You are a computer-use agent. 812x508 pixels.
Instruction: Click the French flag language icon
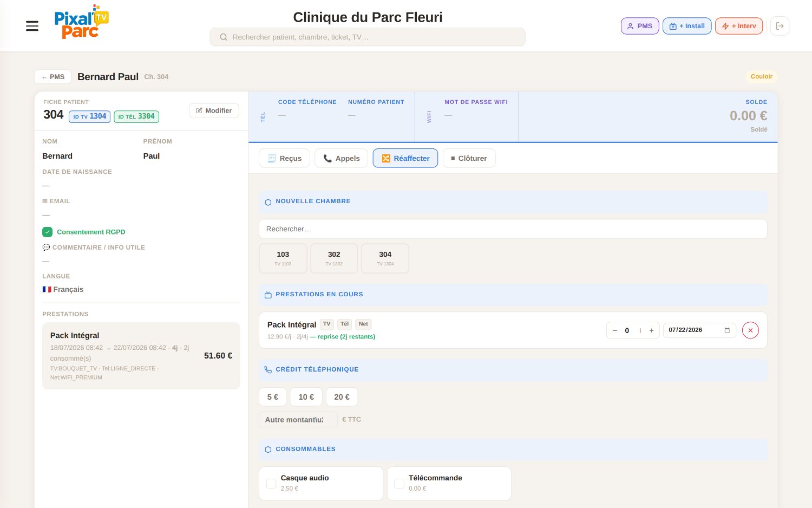point(47,289)
